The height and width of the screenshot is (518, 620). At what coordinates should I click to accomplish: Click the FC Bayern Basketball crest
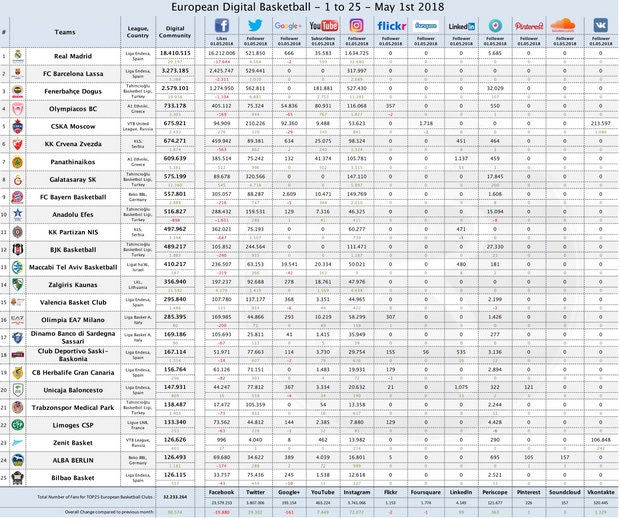point(18,197)
